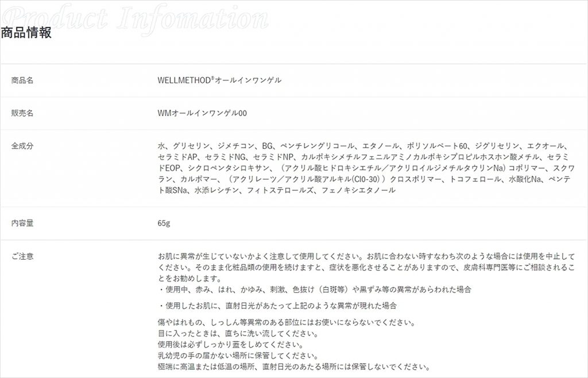588x378 pixels.
Task: Click WELLMETHOD オールインワンゲル product name
Action: [219, 80]
